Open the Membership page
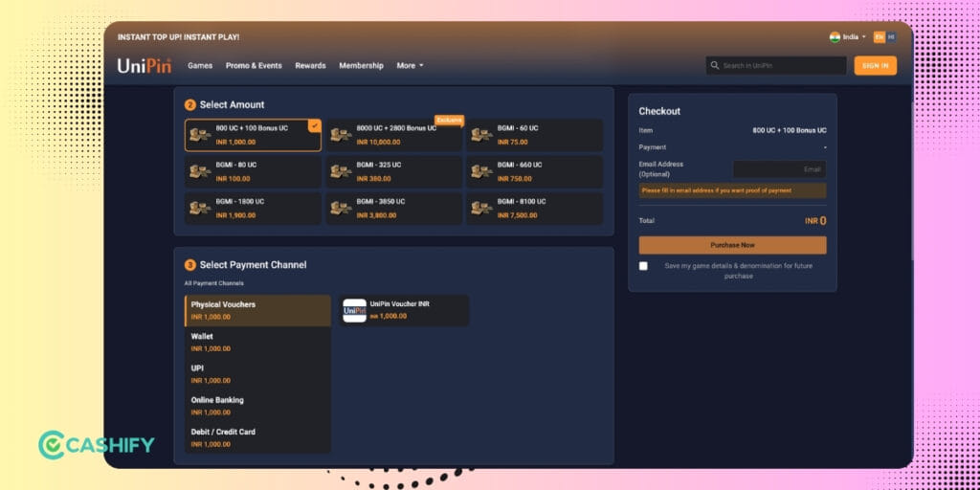 (361, 66)
